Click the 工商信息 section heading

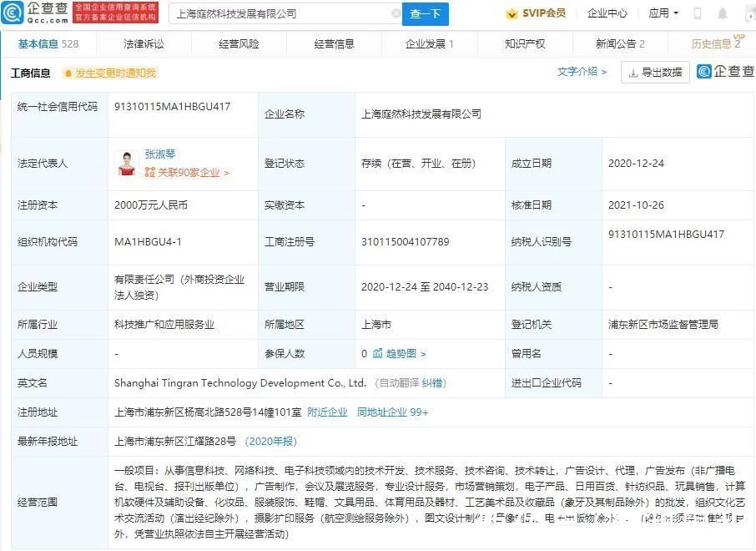30,73
